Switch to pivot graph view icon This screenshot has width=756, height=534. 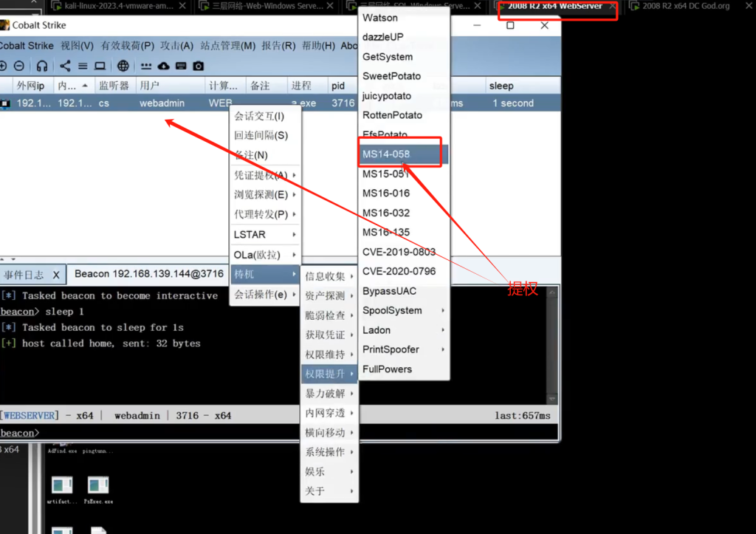(x=65, y=66)
